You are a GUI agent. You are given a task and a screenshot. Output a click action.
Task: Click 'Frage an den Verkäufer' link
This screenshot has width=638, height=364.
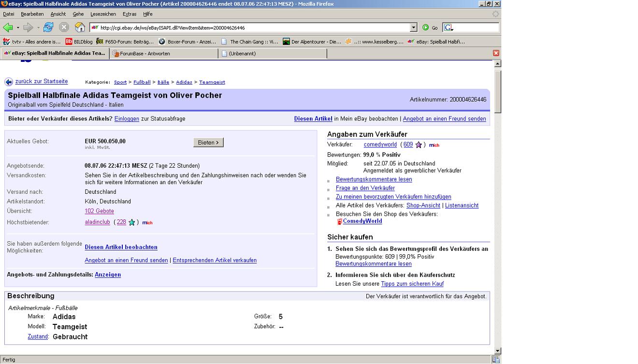(365, 188)
